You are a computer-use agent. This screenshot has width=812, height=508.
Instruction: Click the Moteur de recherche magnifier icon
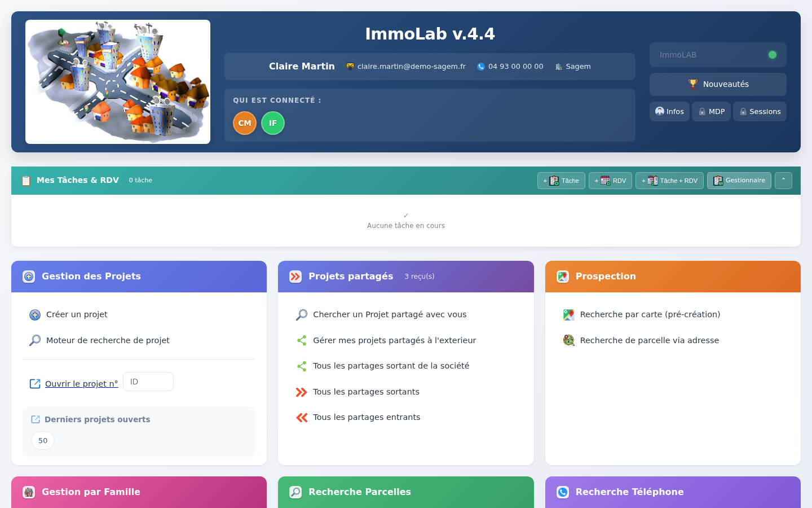35,340
